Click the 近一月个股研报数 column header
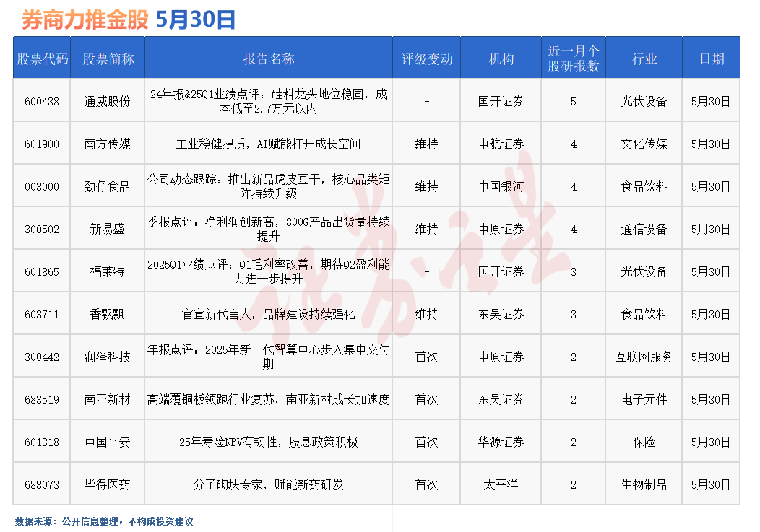The height and width of the screenshot is (532, 760). point(574,58)
